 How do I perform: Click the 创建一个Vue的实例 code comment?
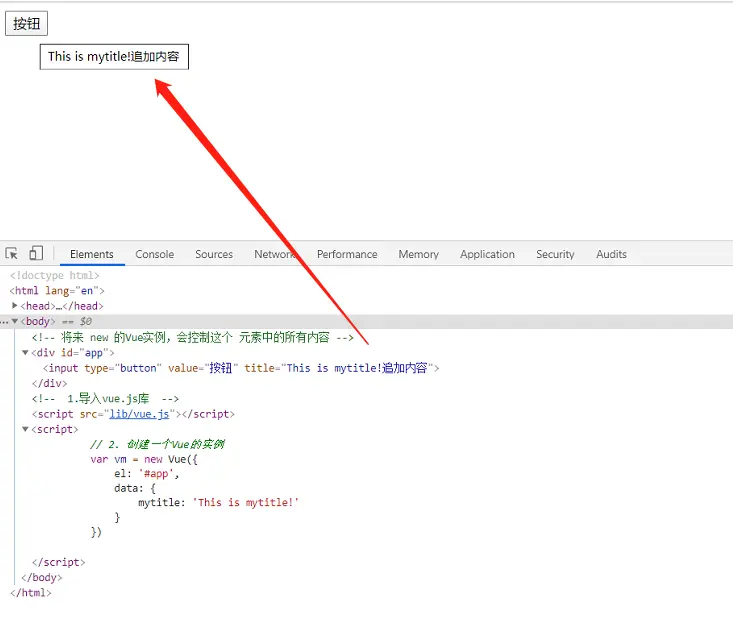(x=158, y=444)
